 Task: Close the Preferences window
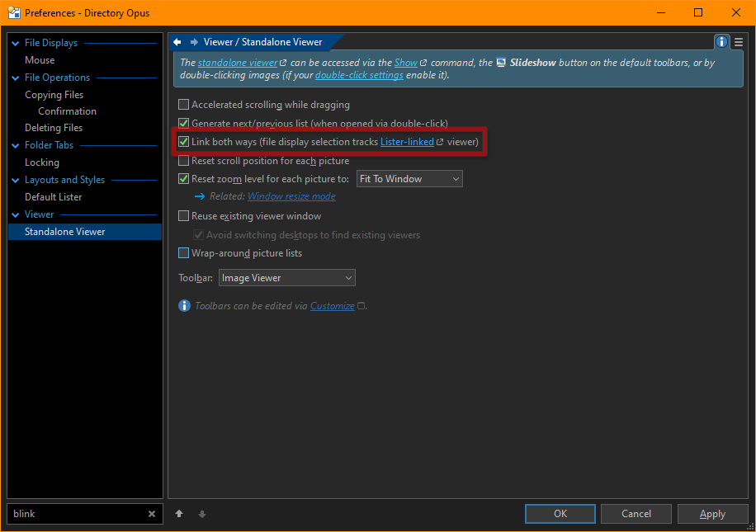[x=735, y=12]
